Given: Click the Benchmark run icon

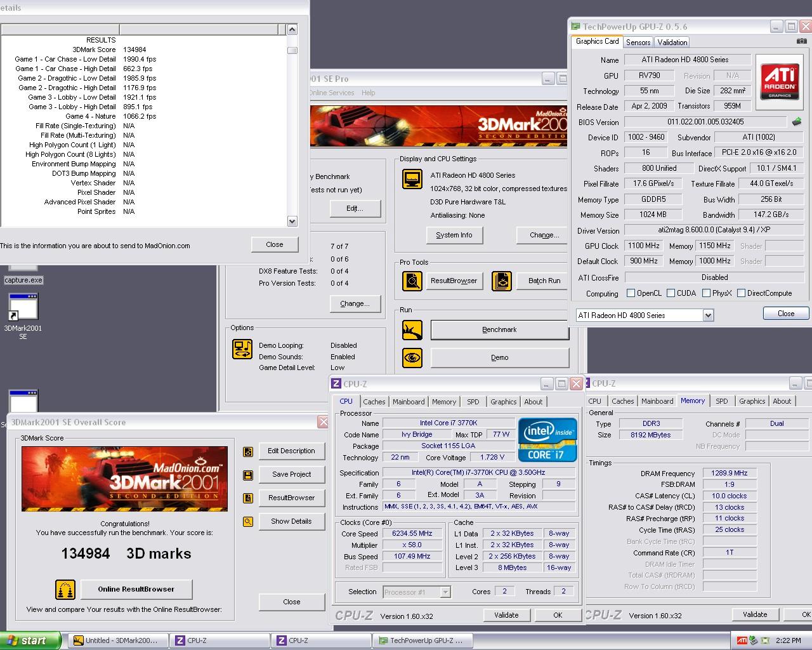Looking at the screenshot, I should (412, 329).
